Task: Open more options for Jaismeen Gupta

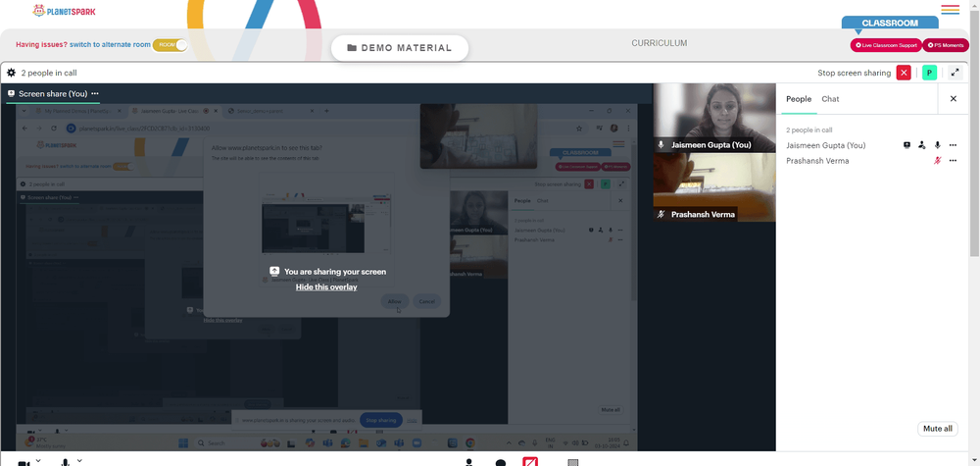Action: [x=953, y=145]
